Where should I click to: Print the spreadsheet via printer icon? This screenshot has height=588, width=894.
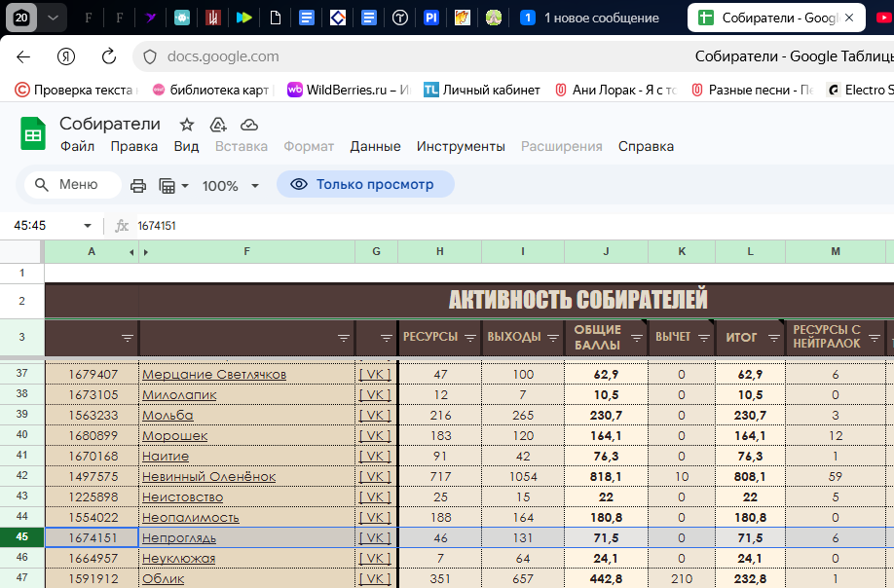click(x=138, y=186)
